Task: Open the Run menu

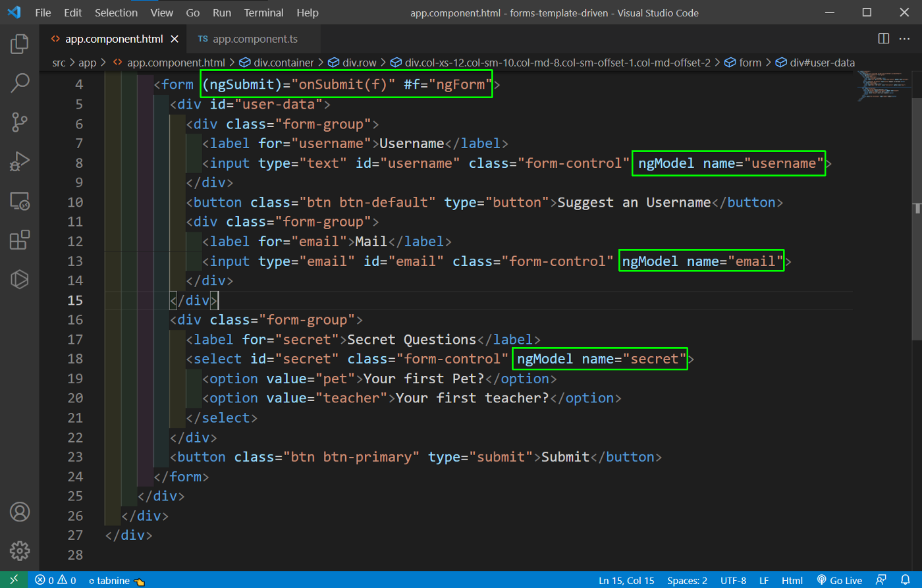Action: click(x=222, y=13)
